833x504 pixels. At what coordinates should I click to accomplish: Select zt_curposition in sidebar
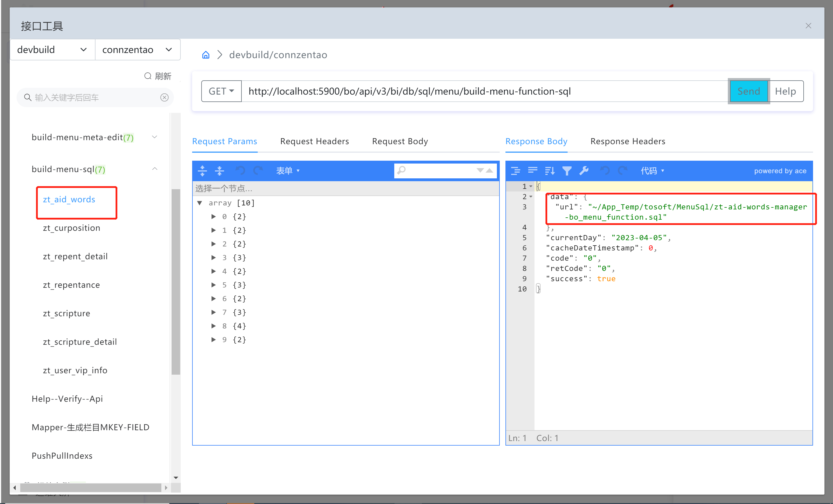71,228
